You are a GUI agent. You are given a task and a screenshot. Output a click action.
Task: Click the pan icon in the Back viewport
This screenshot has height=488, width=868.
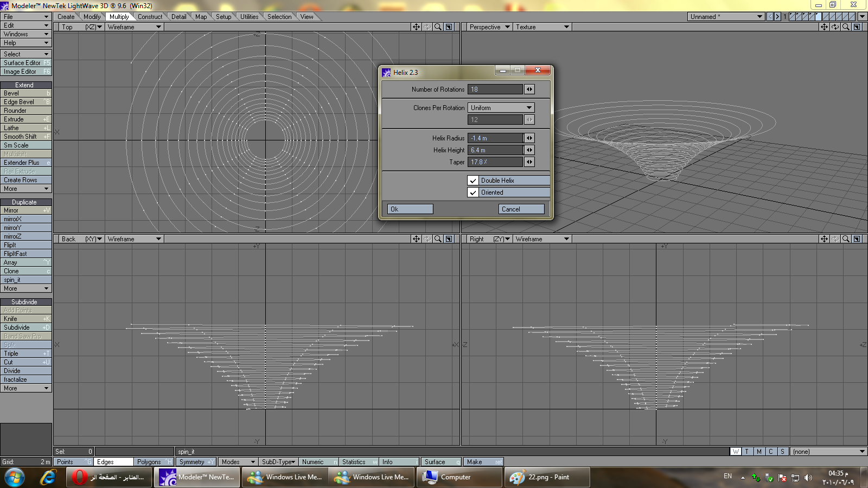[x=416, y=239]
